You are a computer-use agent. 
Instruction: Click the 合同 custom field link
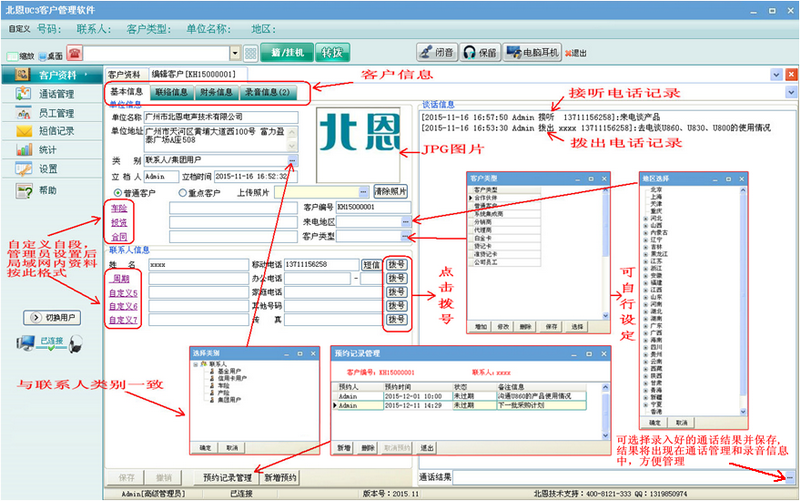[119, 237]
